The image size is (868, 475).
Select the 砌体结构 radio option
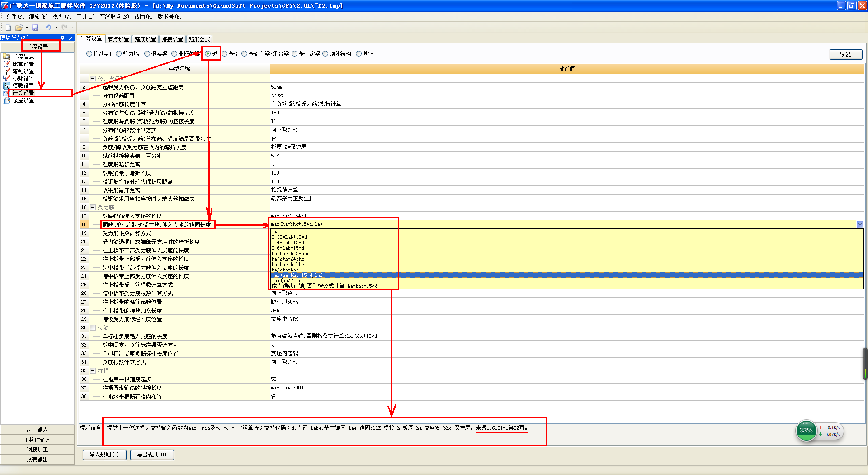[336, 53]
